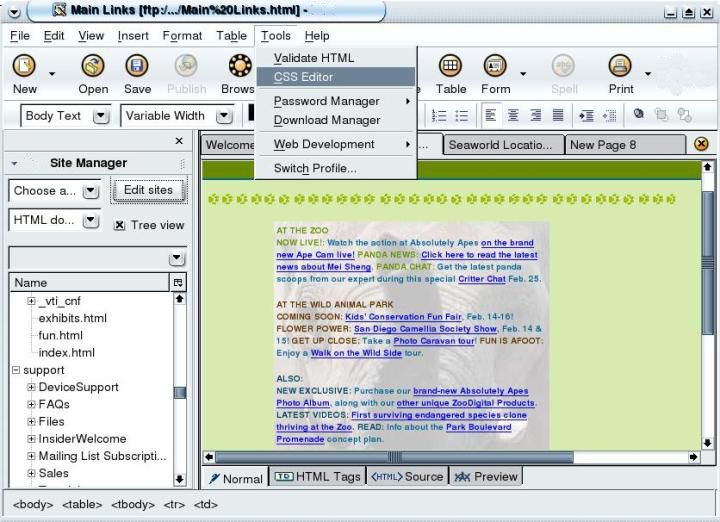
Task: Indent the text
Action: coord(586,116)
